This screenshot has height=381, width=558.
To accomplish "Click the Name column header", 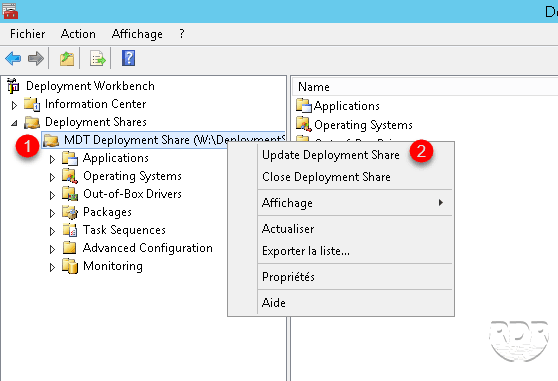I will [425, 87].
